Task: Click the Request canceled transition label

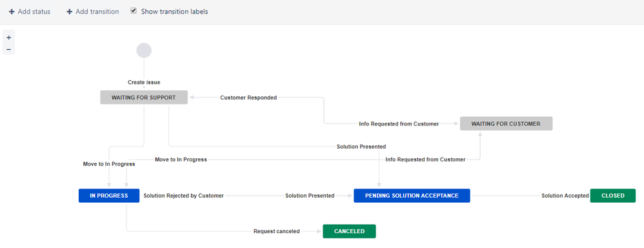Action: coord(276,231)
